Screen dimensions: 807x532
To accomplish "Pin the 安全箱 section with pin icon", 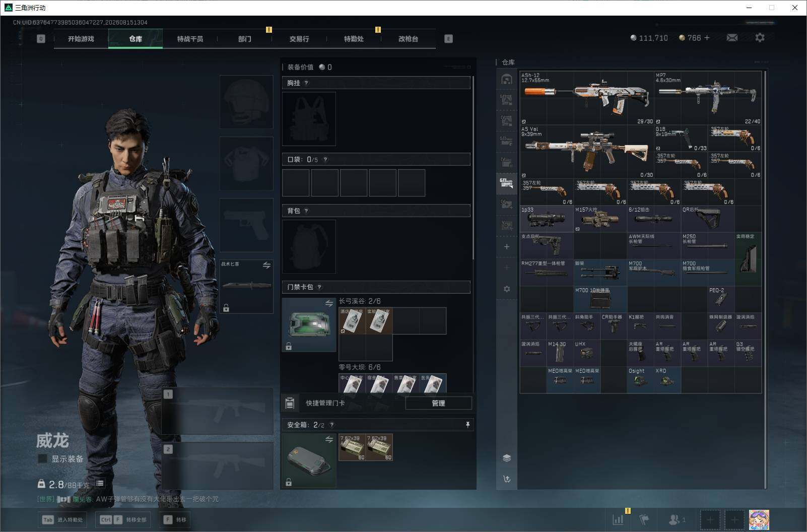I will click(467, 425).
